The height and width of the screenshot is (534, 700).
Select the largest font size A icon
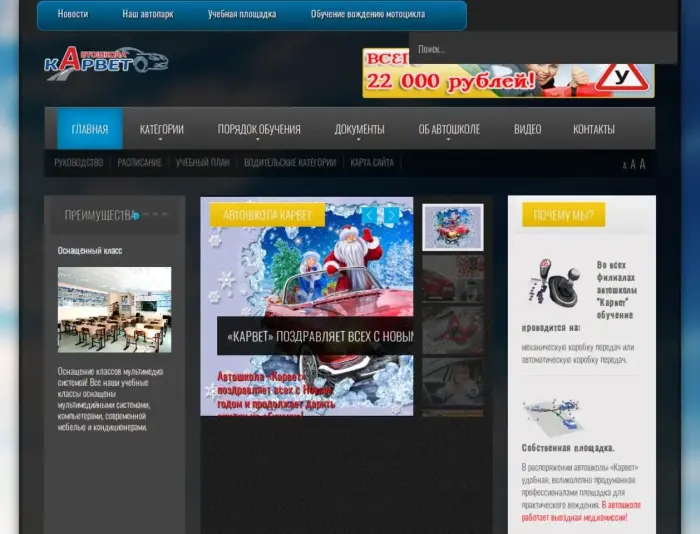[642, 164]
